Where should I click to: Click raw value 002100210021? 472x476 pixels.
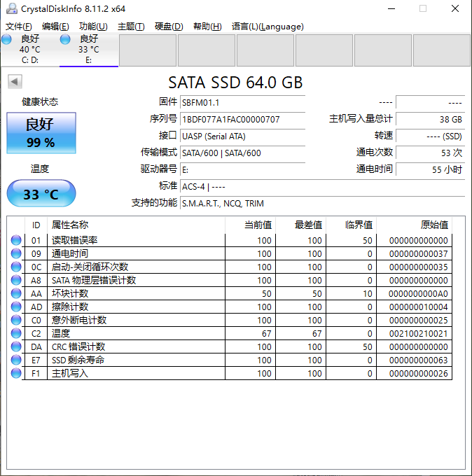click(x=419, y=334)
